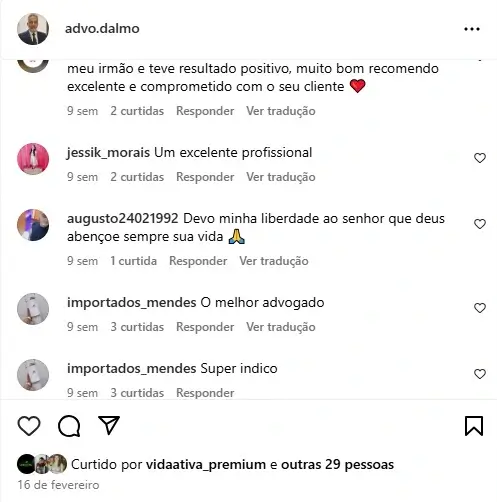
Task: Like the "Super indico" comment
Action: [x=480, y=374]
